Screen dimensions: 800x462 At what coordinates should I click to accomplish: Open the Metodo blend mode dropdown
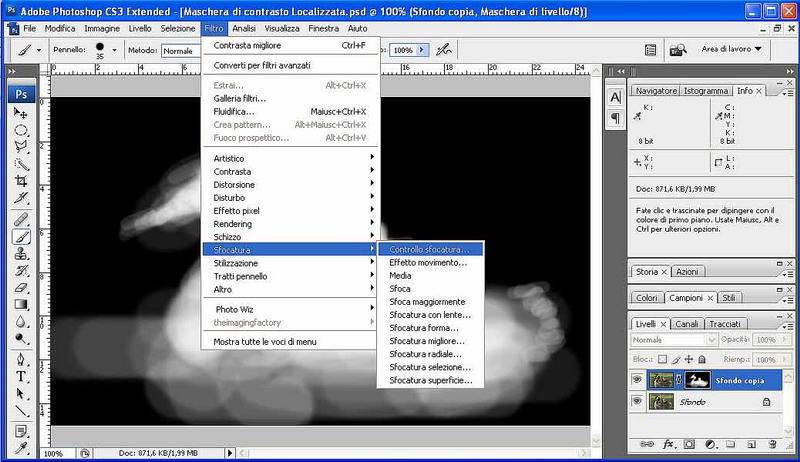tap(181, 50)
